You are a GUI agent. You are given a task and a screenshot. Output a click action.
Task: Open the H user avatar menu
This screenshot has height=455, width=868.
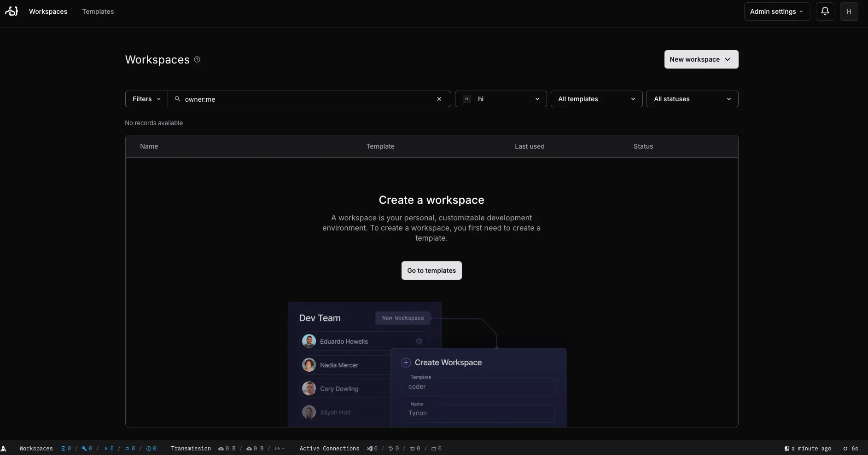[x=849, y=12]
